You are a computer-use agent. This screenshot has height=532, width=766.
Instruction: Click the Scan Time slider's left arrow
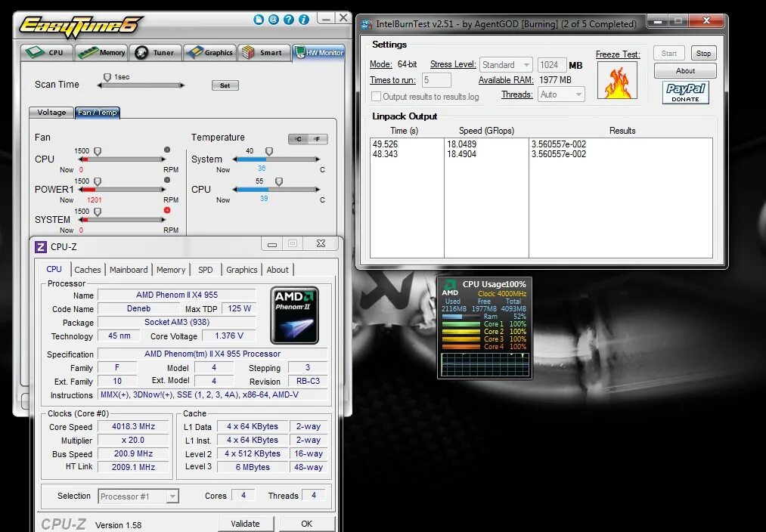(x=100, y=85)
